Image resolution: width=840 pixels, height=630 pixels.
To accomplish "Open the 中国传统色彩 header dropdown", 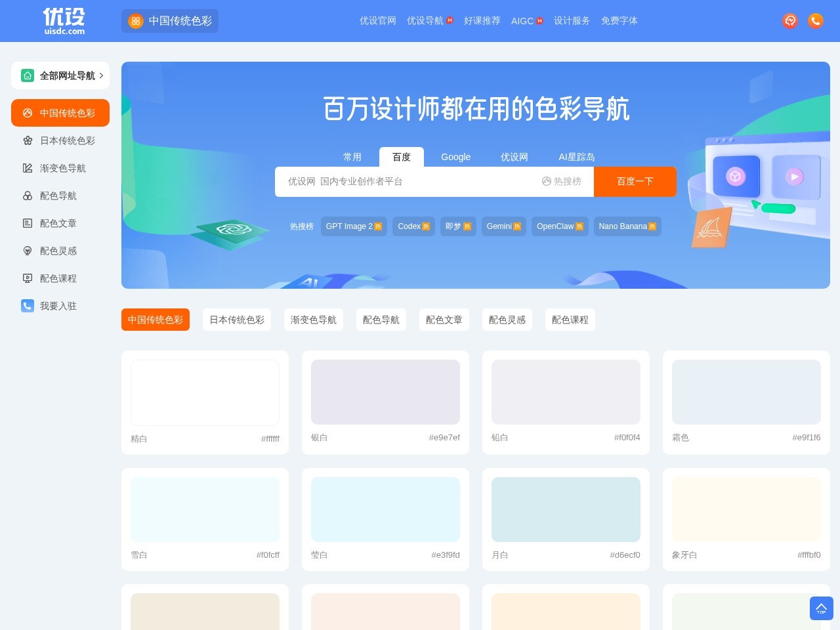I will point(170,21).
